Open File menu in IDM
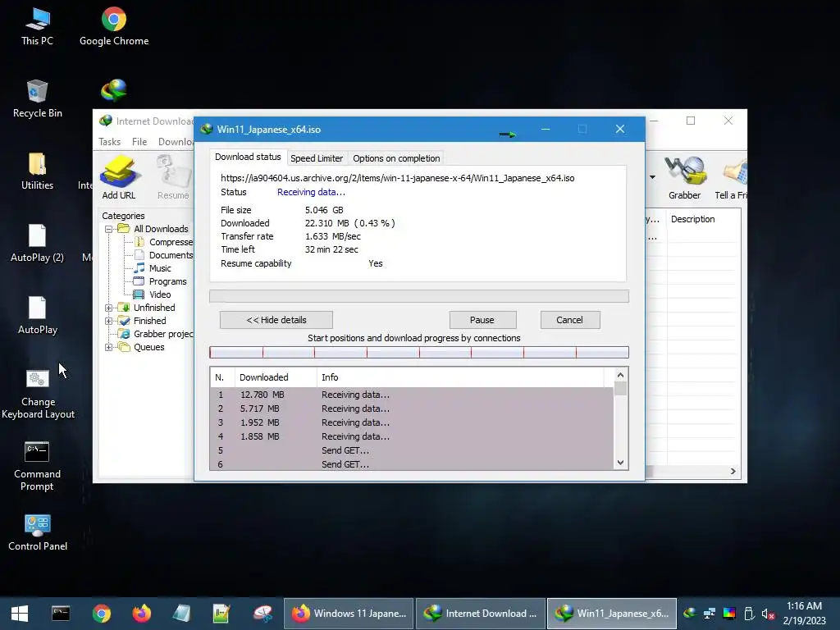 coord(139,142)
